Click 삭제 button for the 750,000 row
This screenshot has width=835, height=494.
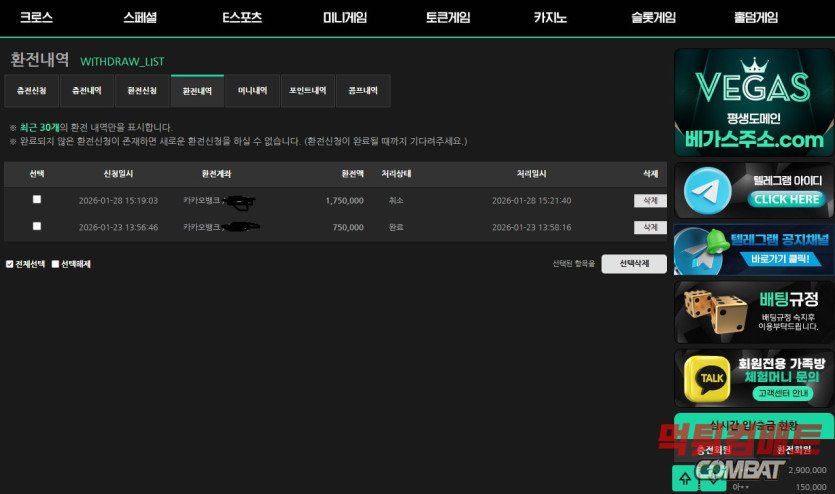tap(650, 227)
